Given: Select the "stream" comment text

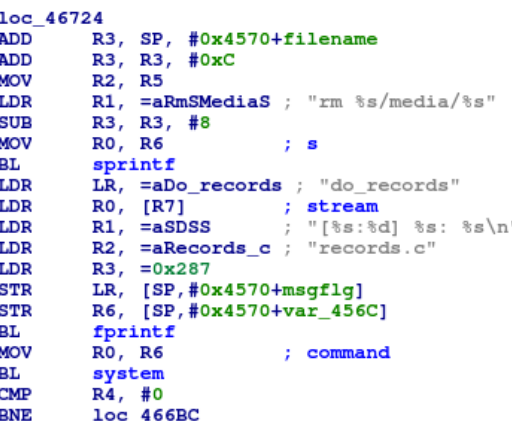Looking at the screenshot, I should 343,207.
